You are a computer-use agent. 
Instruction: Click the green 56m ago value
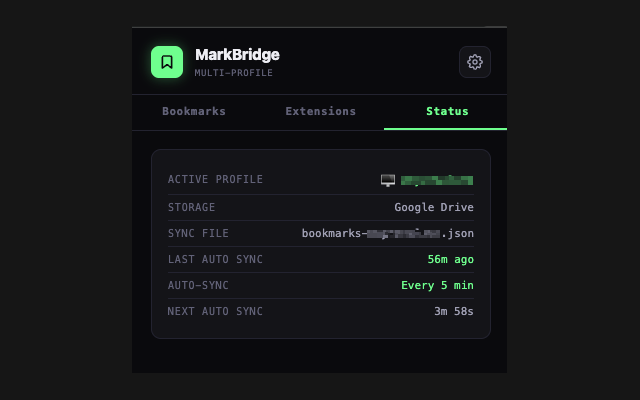pyautogui.click(x=450, y=259)
